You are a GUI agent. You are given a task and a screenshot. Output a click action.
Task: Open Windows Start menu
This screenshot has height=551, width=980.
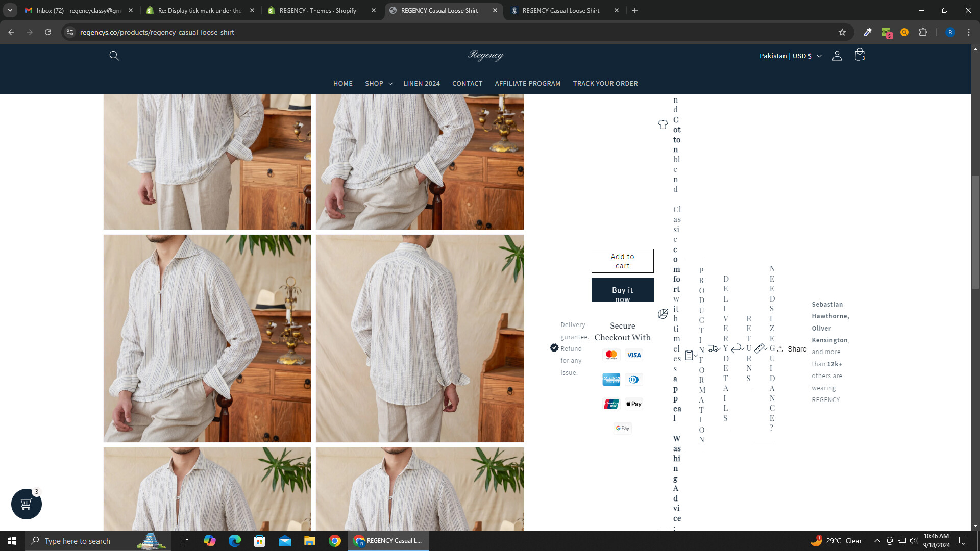click(12, 541)
